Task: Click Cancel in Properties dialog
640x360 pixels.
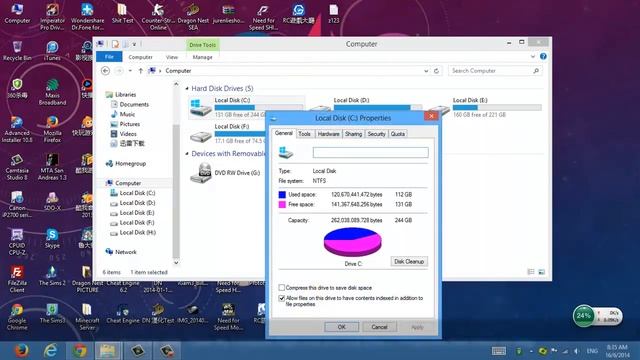Action: coord(379,327)
